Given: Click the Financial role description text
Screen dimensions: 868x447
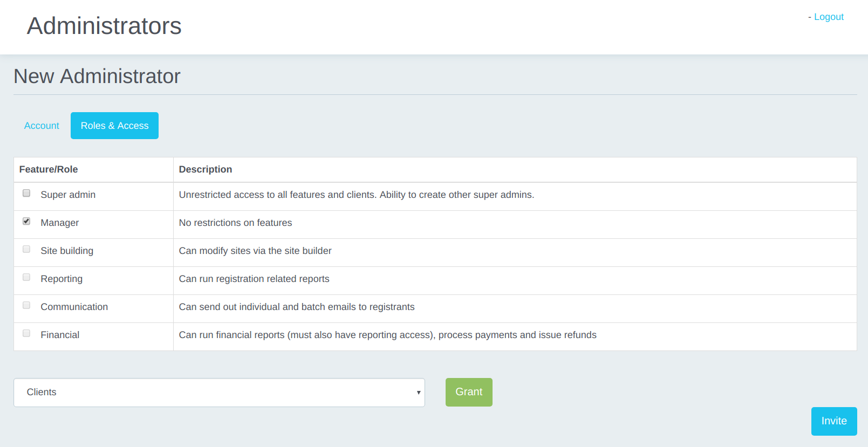Looking at the screenshot, I should [387, 335].
